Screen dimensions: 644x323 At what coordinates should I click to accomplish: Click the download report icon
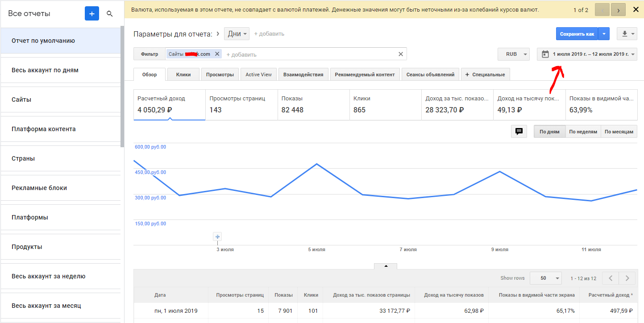(x=625, y=34)
